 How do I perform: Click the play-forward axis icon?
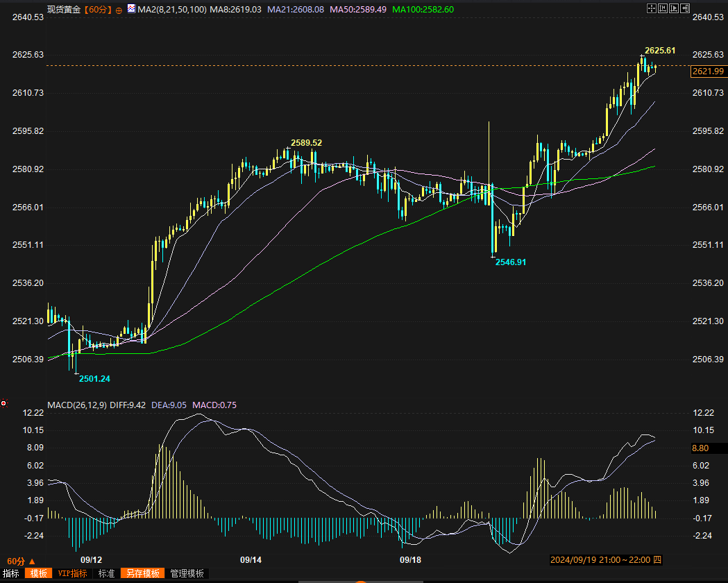point(673,8)
